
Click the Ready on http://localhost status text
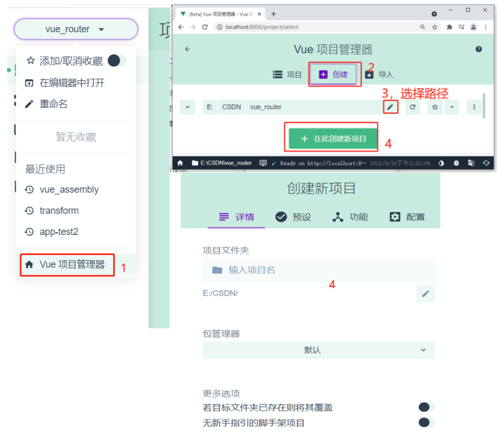(323, 163)
